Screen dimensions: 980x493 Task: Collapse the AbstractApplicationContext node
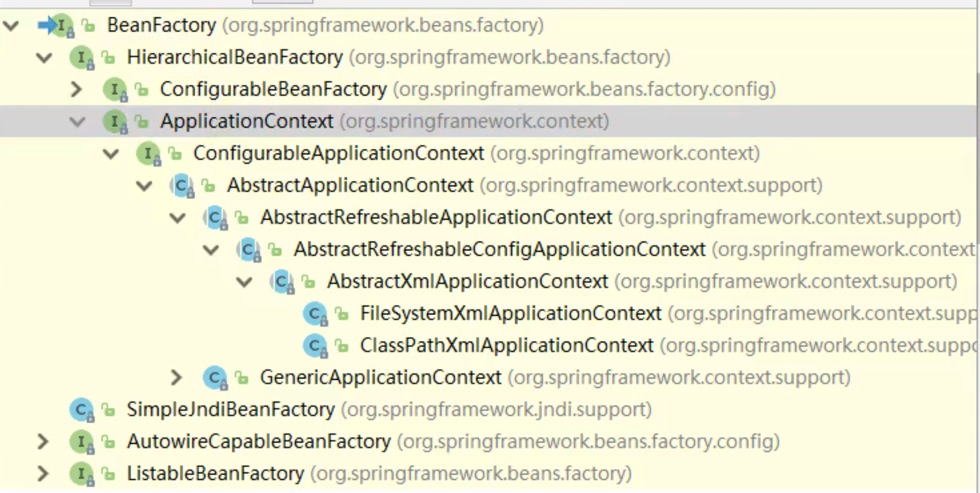[x=144, y=185]
